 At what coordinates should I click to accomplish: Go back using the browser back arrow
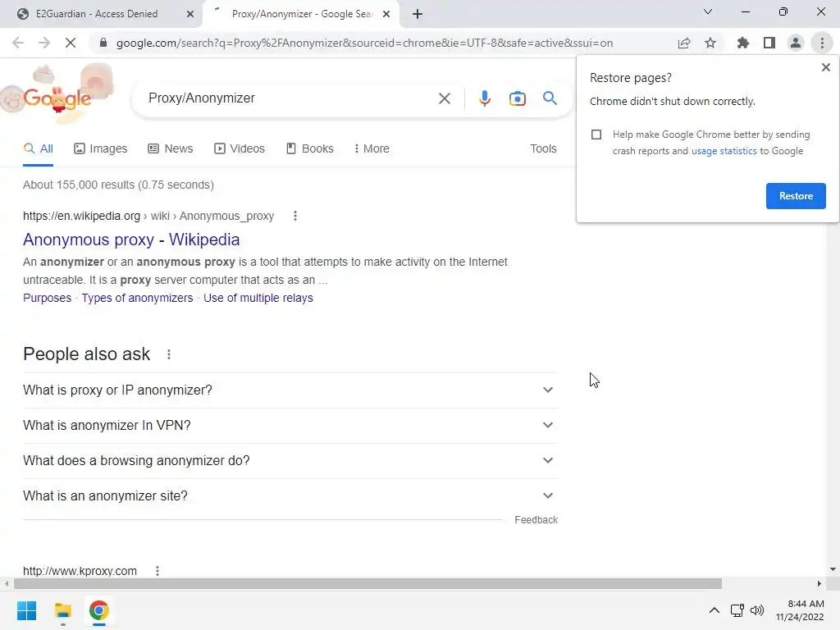18,43
